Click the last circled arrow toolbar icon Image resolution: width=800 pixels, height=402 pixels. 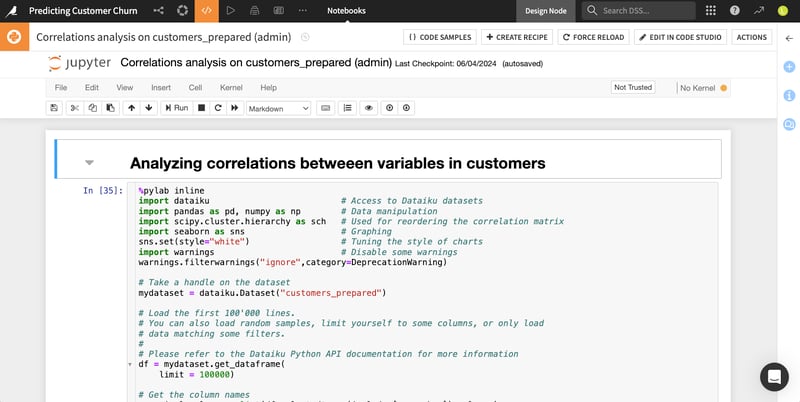[x=406, y=108]
